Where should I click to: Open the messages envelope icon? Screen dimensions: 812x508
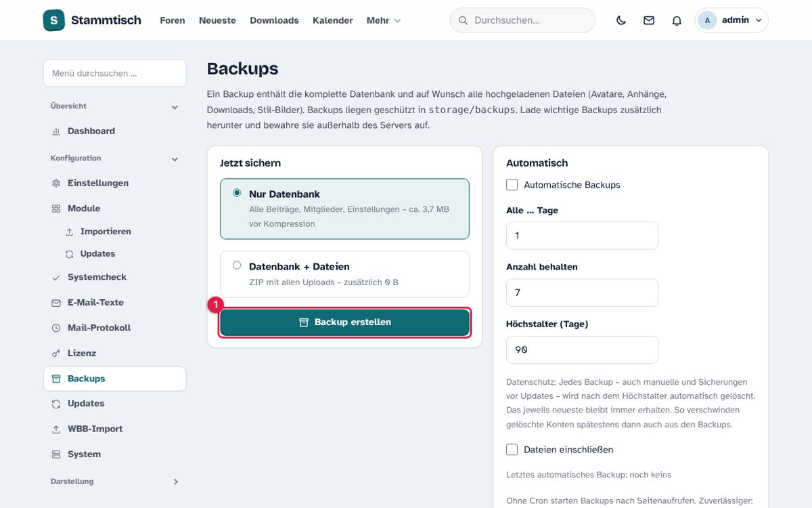[649, 20]
